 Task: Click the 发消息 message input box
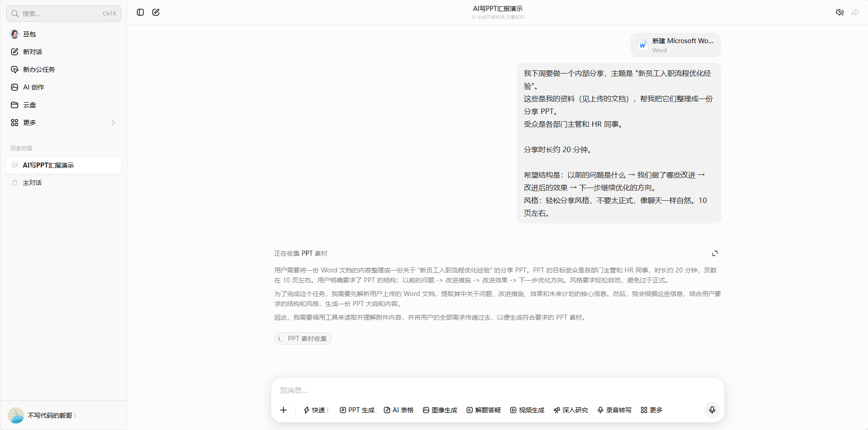497,390
